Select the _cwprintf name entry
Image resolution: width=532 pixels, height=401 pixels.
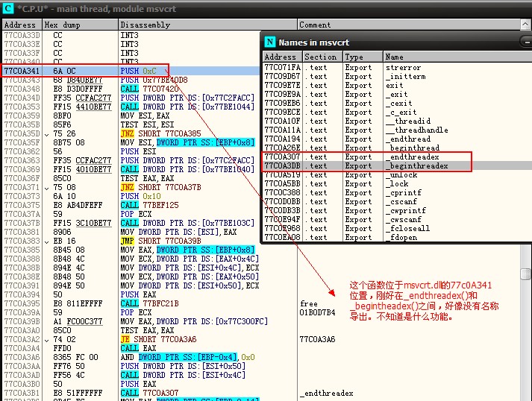pyautogui.click(x=406, y=210)
